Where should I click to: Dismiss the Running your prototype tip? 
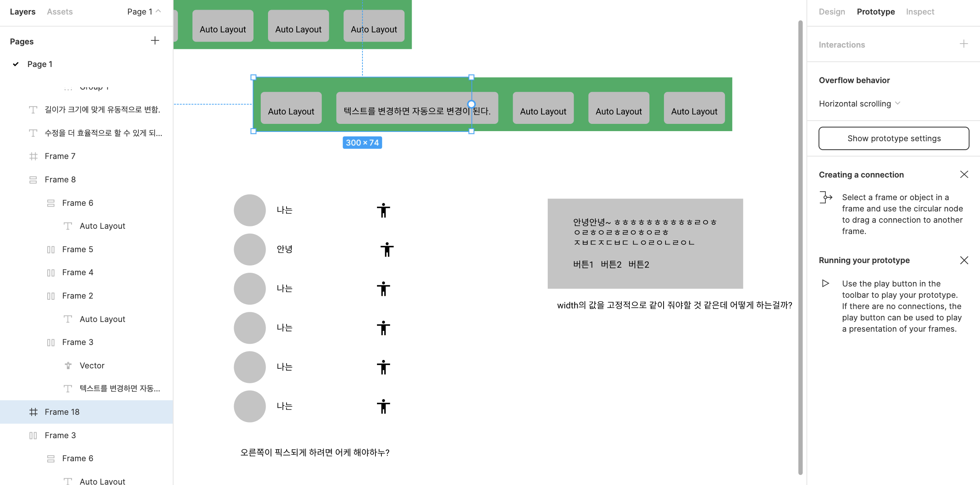point(964,260)
